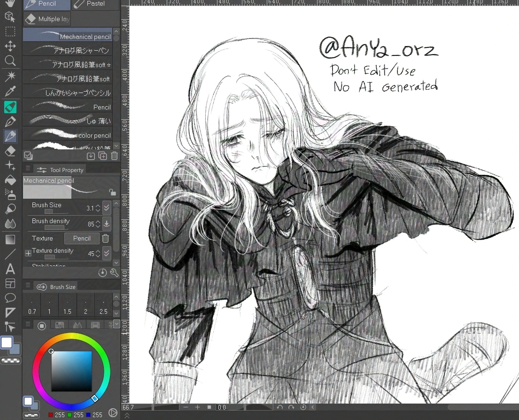Toggle the sub tool multi-select checkbox icon
Screen dimensions: 519x420
click(x=28, y=156)
